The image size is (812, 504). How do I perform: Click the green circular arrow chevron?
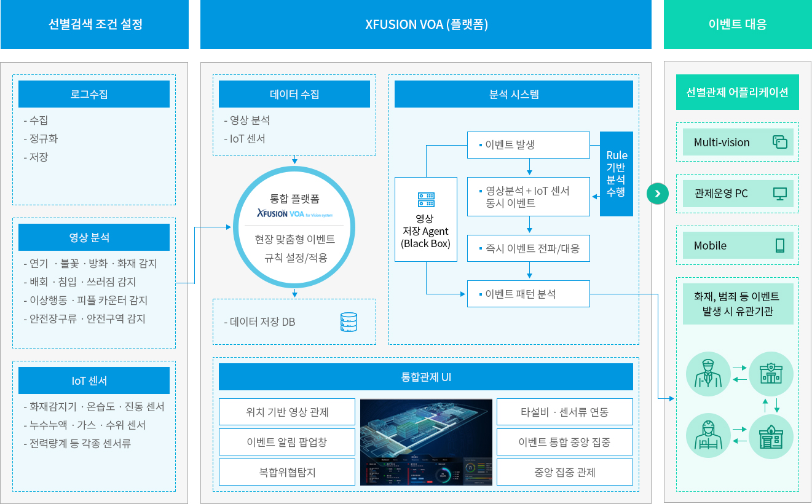pos(658,194)
